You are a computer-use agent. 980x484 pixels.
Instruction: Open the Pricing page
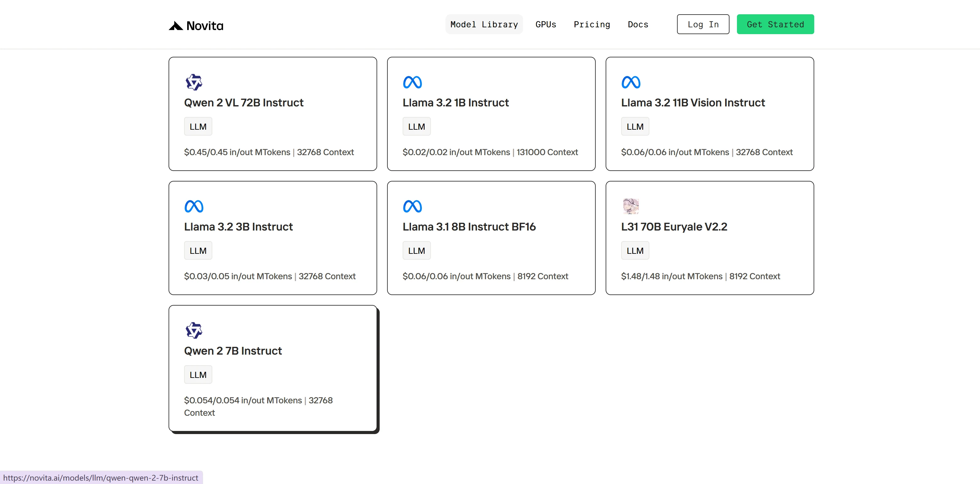(x=592, y=24)
